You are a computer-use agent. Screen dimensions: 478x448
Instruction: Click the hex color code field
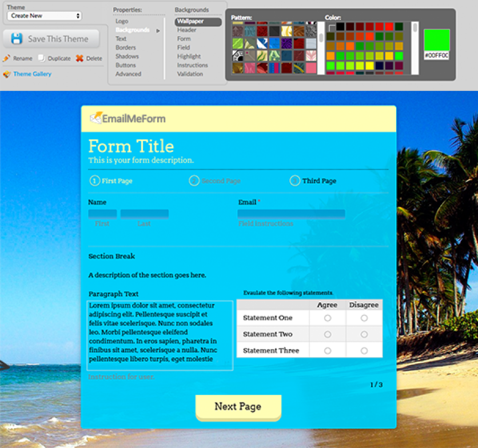437,55
